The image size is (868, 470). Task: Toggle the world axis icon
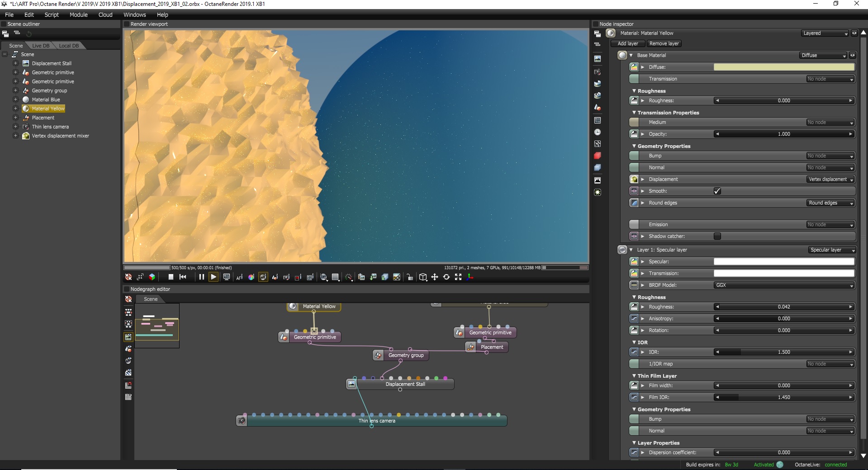470,277
